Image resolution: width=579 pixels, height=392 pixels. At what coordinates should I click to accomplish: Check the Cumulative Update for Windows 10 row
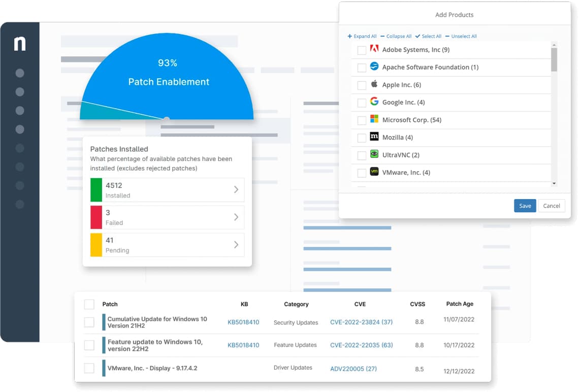tap(89, 322)
